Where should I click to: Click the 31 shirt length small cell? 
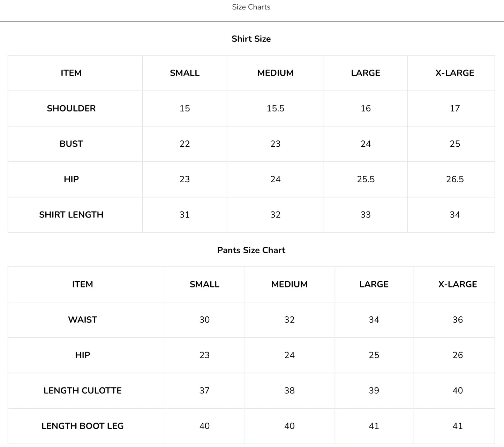pos(185,215)
